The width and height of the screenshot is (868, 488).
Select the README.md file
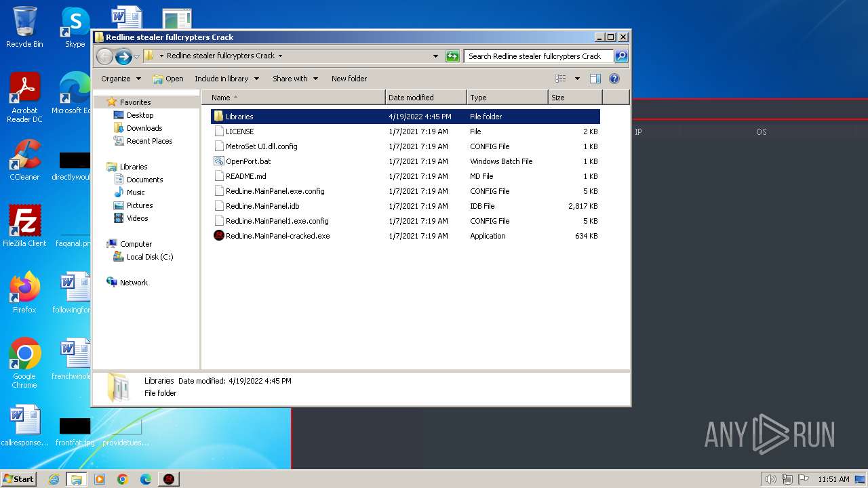point(405,176)
